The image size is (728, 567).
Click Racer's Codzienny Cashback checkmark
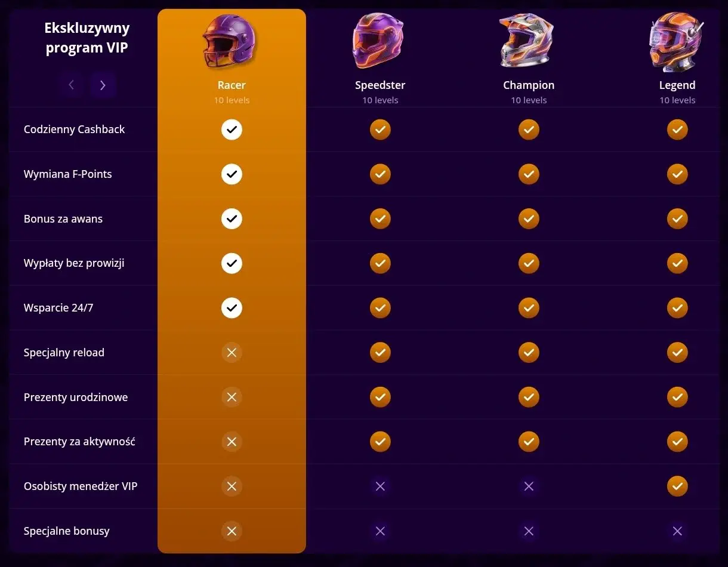pyautogui.click(x=232, y=130)
